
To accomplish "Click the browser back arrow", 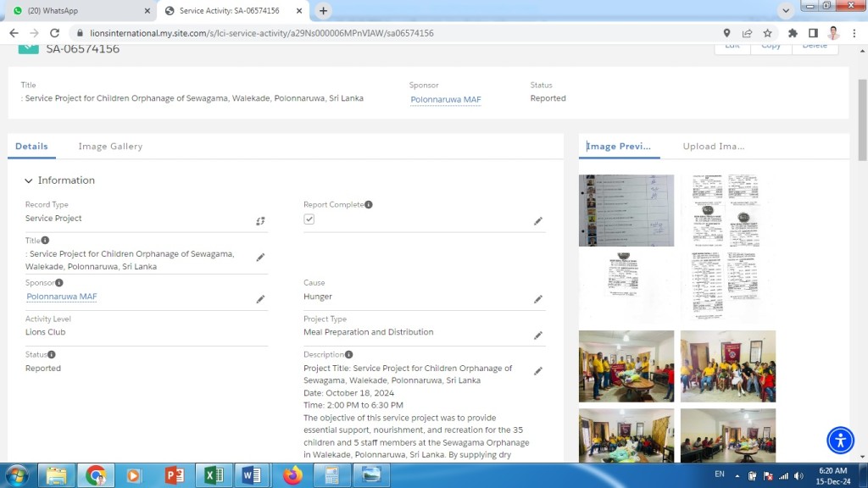I will pyautogui.click(x=14, y=33).
